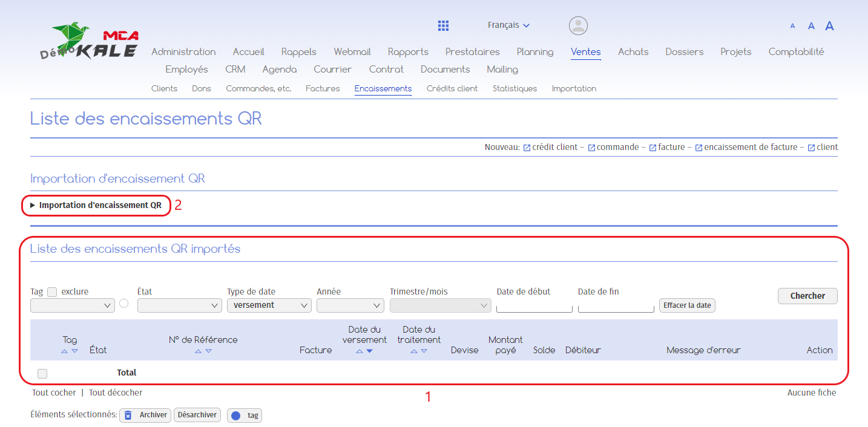This screenshot has width=868, height=427.
Task: Tick the checkbox in Total row
Action: 42,373
